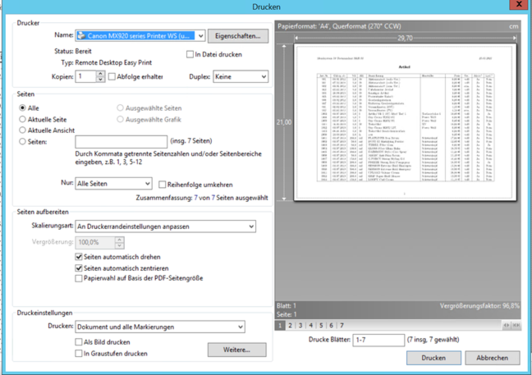Click the page preview thumbnail
Screen dimensions: 532x375
[405, 122]
